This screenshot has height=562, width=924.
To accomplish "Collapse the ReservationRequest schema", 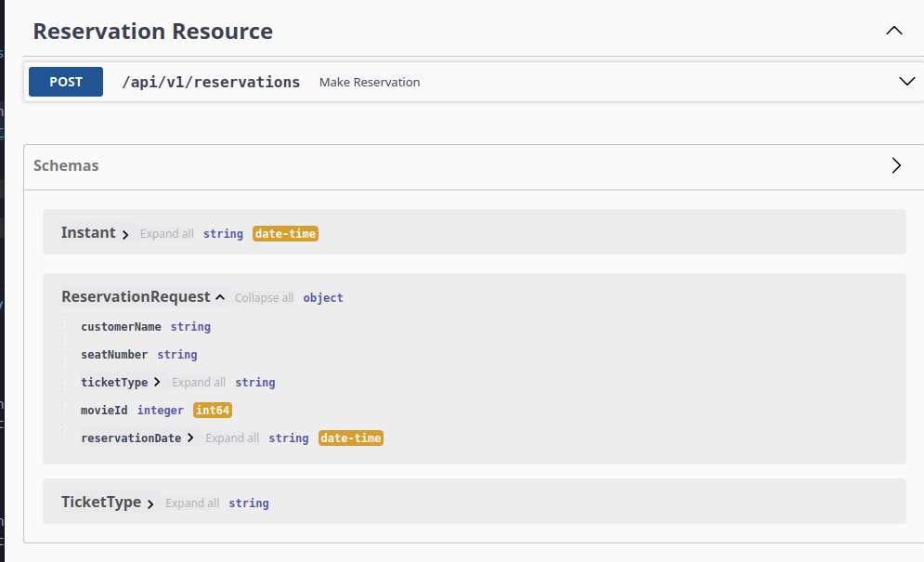I will click(220, 296).
